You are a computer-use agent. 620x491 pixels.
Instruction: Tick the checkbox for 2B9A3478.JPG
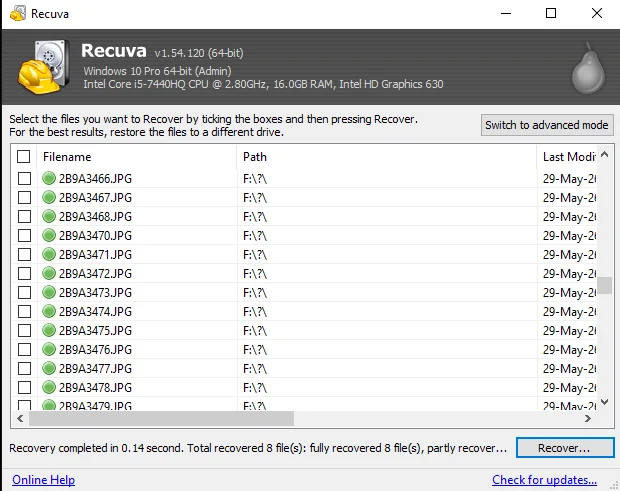click(x=25, y=387)
